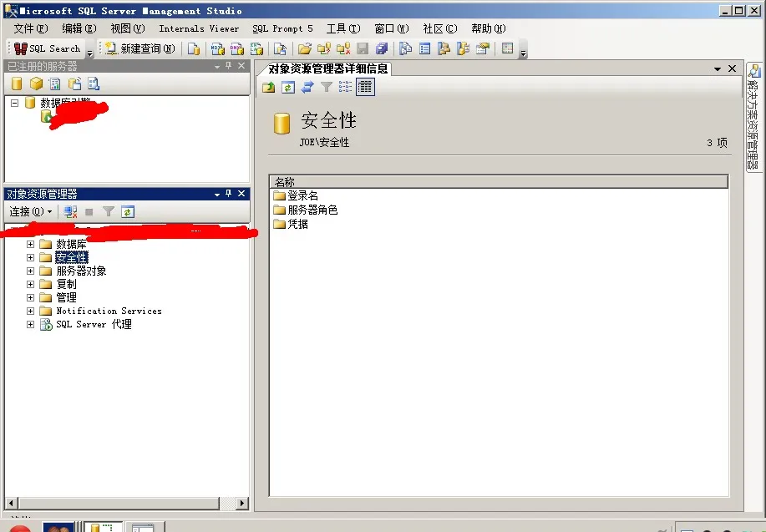This screenshot has width=766, height=532.
Task: Open the 文件 menu
Action: point(31,29)
